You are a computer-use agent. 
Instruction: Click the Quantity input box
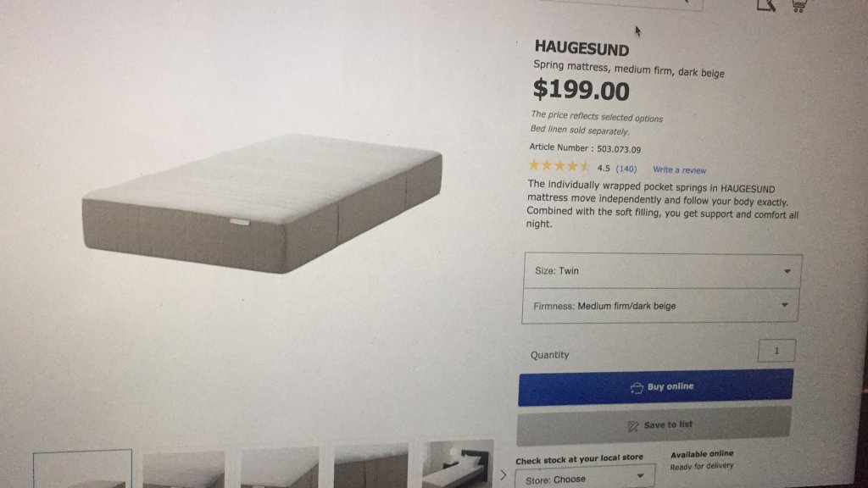click(776, 351)
